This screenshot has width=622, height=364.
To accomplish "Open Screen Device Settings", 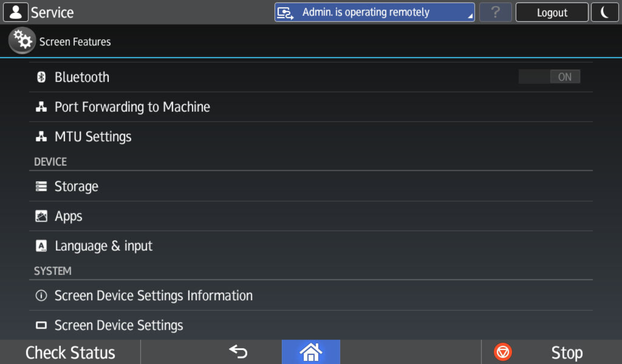I will coord(118,325).
